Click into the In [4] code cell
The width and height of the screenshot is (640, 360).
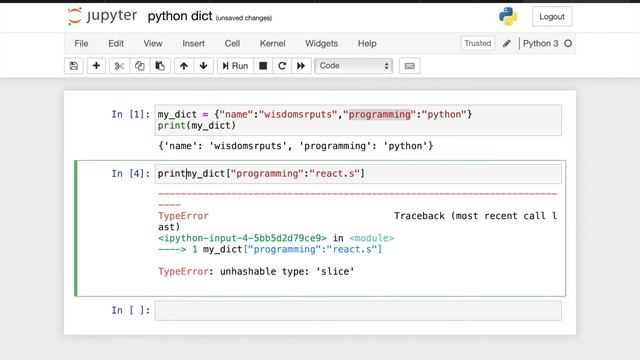[x=358, y=174]
